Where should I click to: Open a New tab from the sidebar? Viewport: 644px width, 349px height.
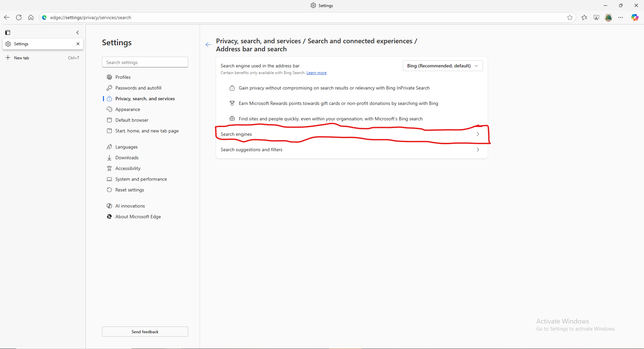point(21,58)
